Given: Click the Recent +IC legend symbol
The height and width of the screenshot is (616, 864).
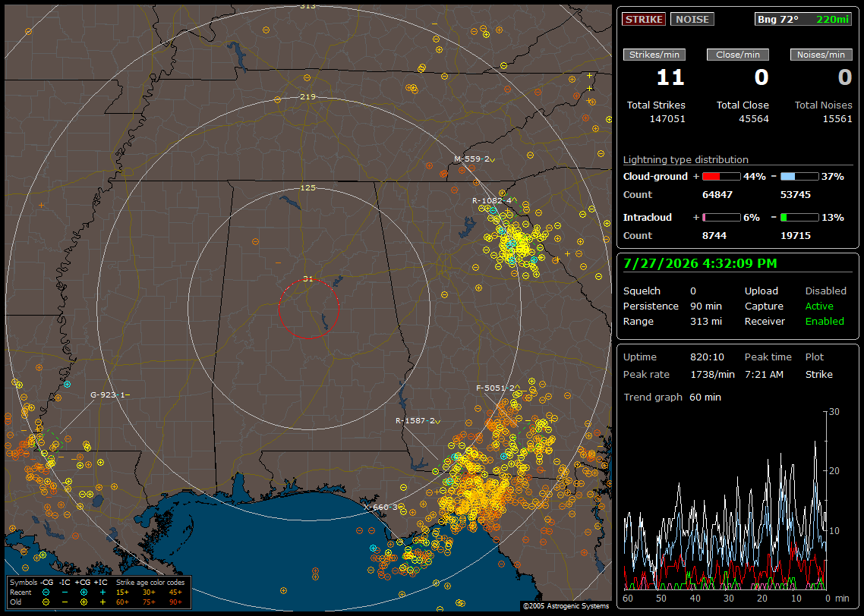Looking at the screenshot, I should point(102,592).
